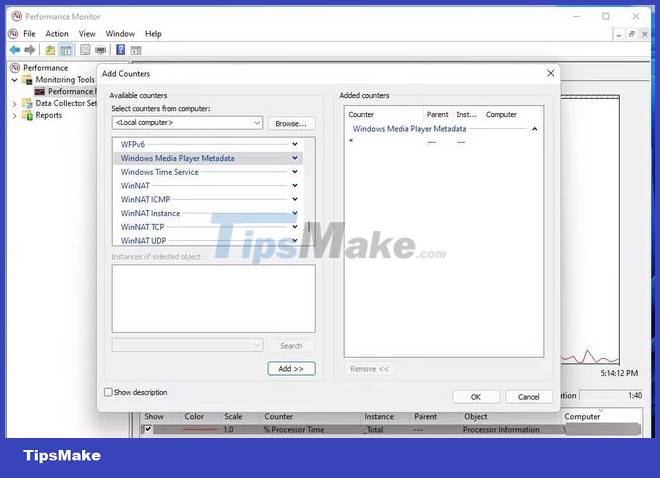Click the Inst... column header in Added counters

(x=466, y=114)
